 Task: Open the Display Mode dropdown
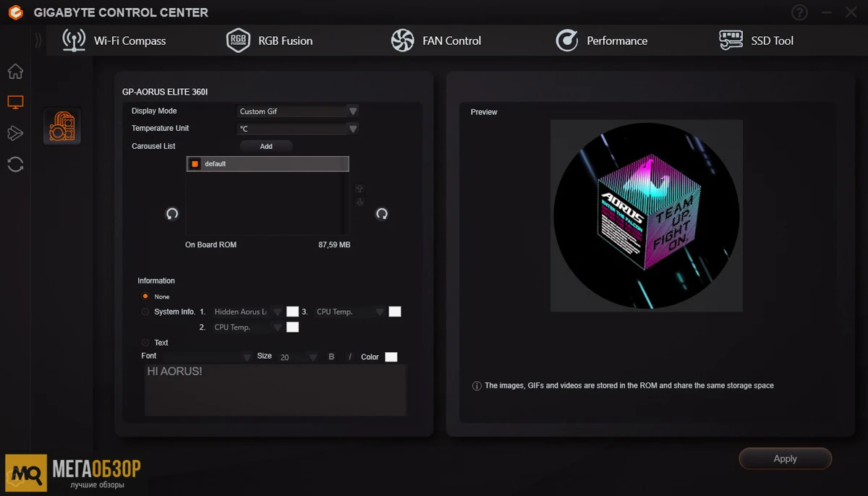297,111
